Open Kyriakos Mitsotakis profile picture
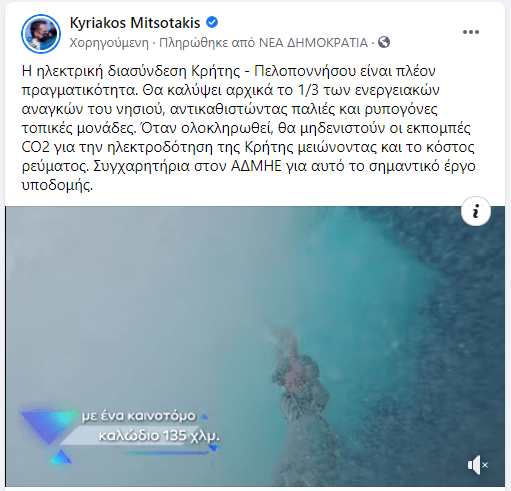 click(41, 34)
